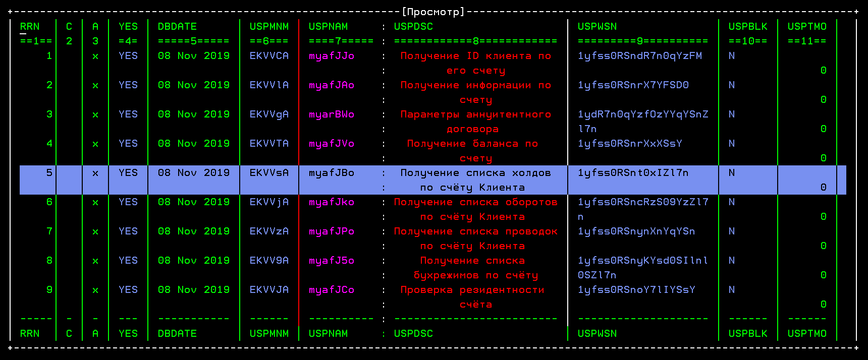The height and width of the screenshot is (360, 868).
Task: Select the USPMNM cell EKVVgA
Action: (x=269, y=114)
